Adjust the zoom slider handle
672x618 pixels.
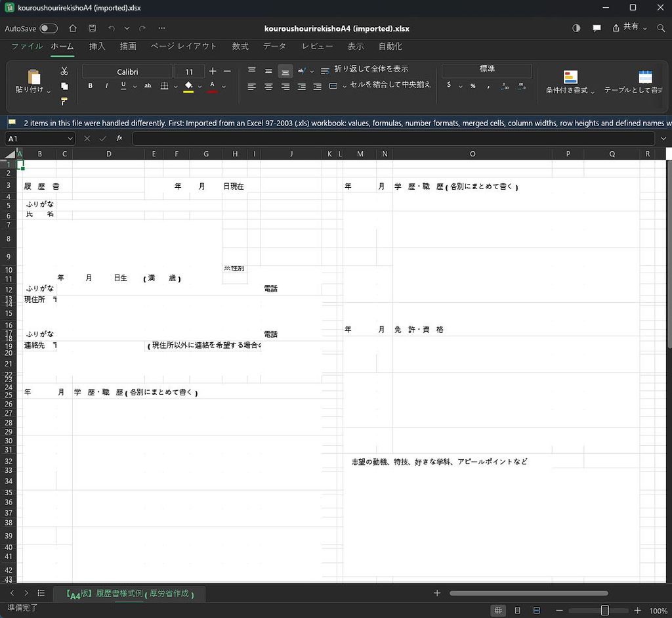tap(604, 610)
